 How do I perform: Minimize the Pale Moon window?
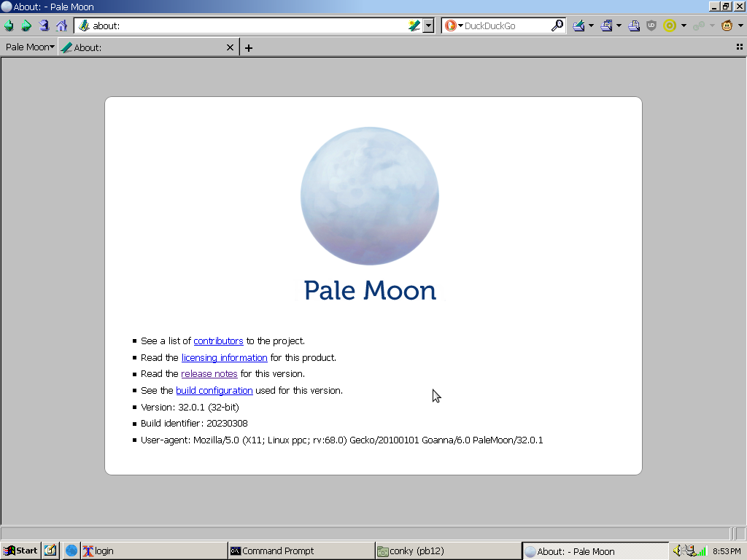click(x=715, y=7)
